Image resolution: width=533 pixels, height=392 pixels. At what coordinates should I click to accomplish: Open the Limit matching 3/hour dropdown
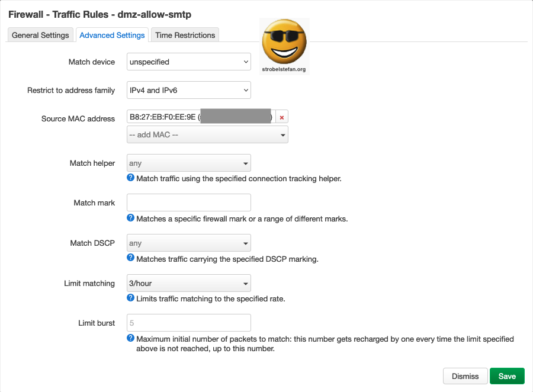point(189,283)
